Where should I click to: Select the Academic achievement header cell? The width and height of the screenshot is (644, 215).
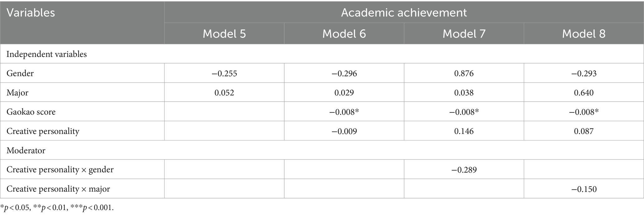tap(404, 12)
